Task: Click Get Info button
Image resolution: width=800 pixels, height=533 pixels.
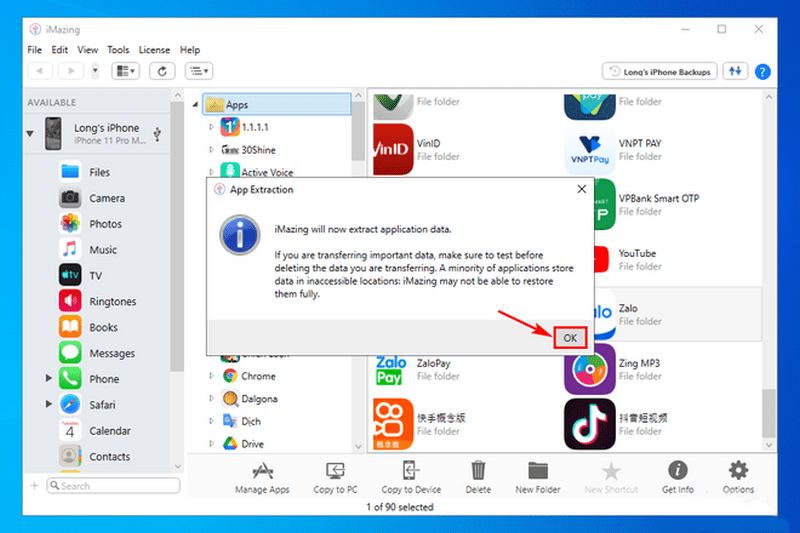Action: point(678,477)
